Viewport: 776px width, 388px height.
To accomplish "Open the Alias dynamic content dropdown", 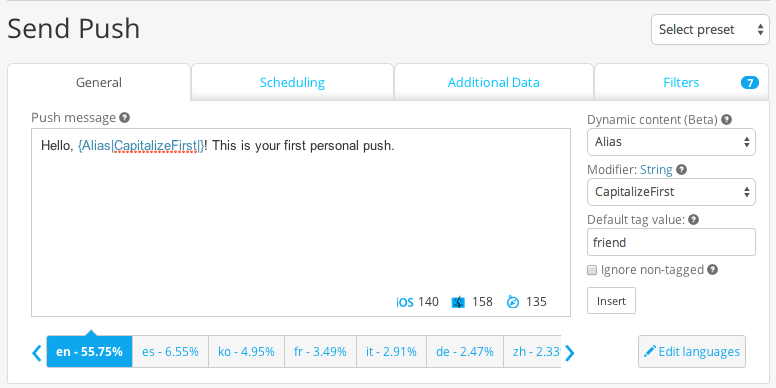I will pos(671,142).
